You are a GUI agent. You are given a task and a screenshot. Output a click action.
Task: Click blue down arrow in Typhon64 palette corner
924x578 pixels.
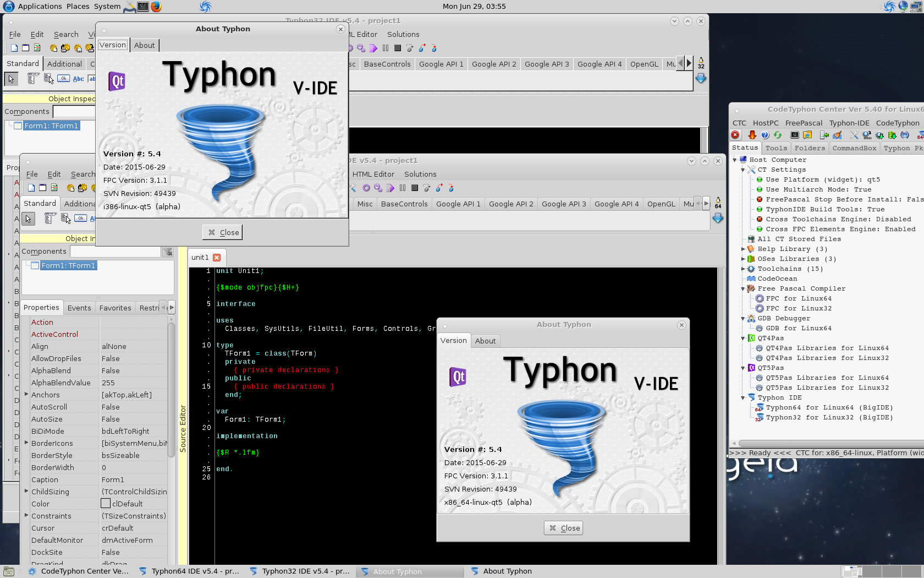coord(718,219)
